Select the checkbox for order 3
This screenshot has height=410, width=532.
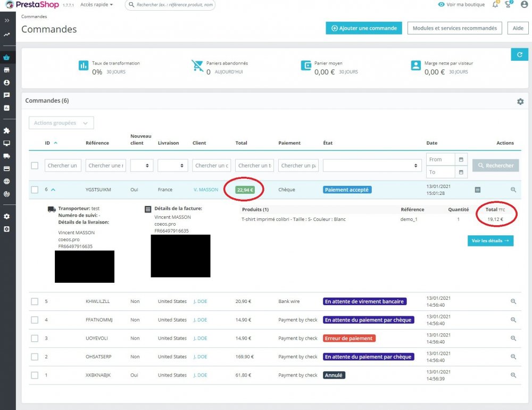[x=35, y=338]
